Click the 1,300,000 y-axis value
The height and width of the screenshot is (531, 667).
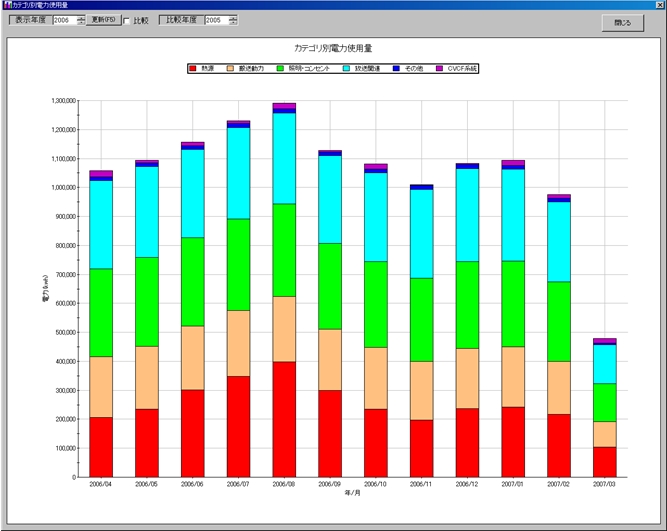coord(63,101)
